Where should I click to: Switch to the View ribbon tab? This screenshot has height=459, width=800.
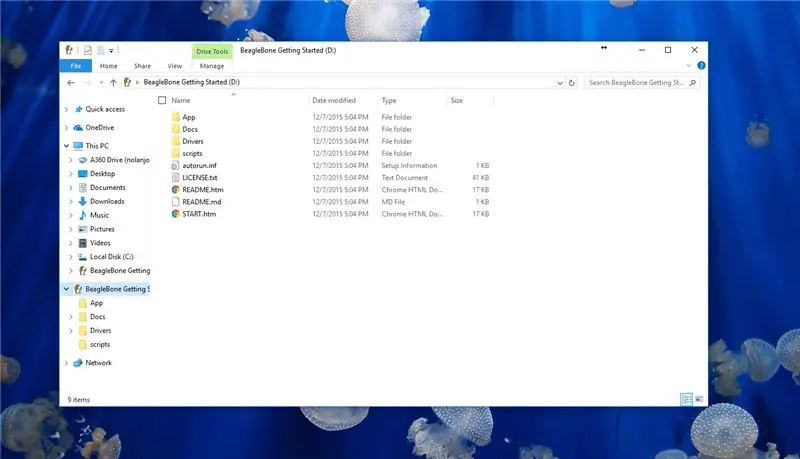(x=174, y=66)
